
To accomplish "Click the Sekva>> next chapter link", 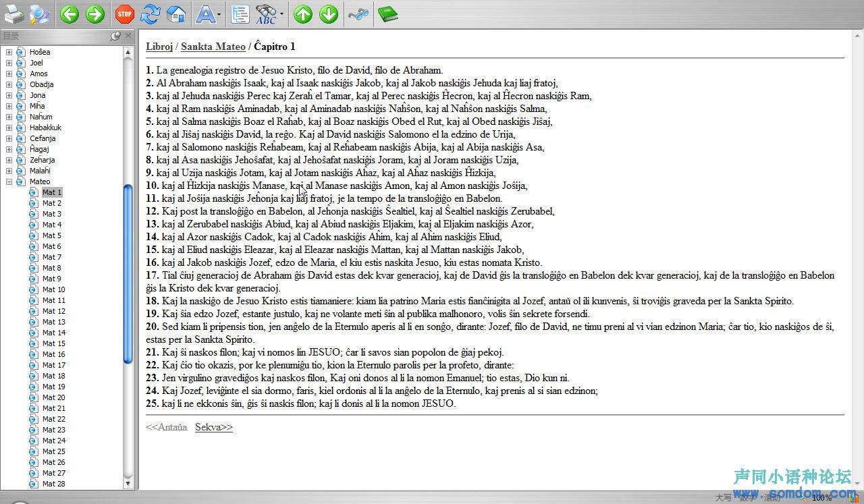I will tap(213, 427).
